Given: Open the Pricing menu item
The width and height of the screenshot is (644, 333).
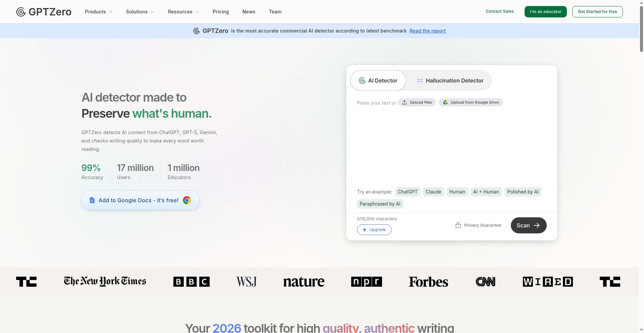Looking at the screenshot, I should click(x=220, y=12).
